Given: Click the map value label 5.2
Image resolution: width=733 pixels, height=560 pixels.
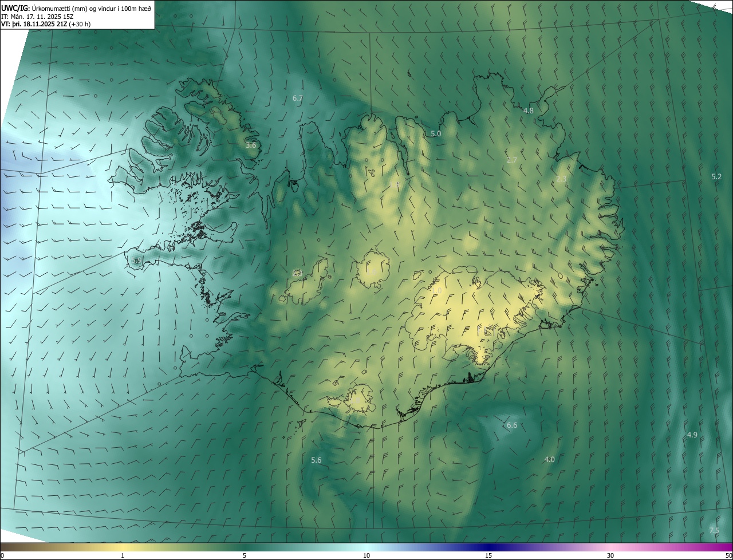Looking at the screenshot, I should tap(716, 177).
